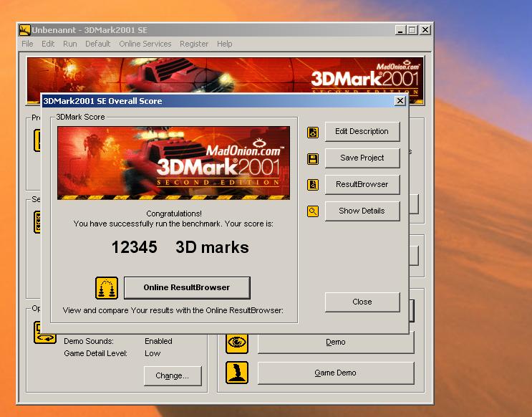Open the Edit menu
Screen dimensions: 532x417
48,44
